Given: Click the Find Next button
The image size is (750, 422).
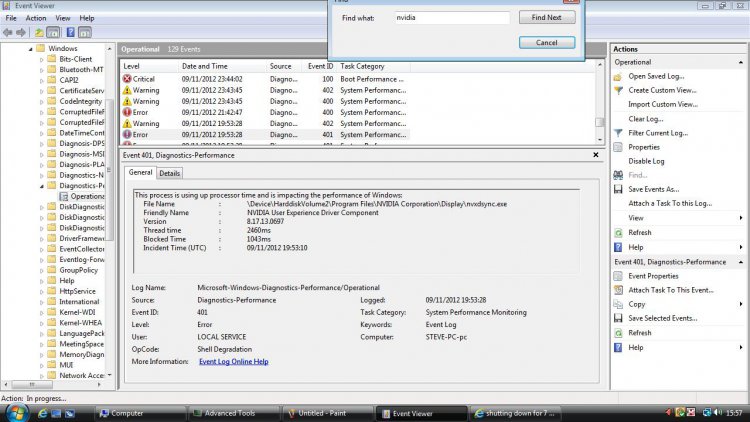Looking at the screenshot, I should pos(547,17).
